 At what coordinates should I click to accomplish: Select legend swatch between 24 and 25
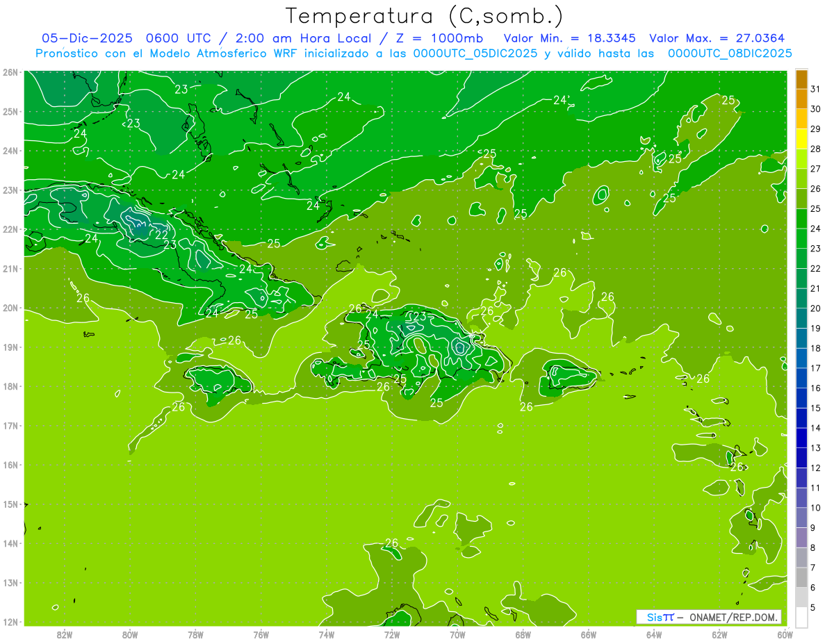801,219
